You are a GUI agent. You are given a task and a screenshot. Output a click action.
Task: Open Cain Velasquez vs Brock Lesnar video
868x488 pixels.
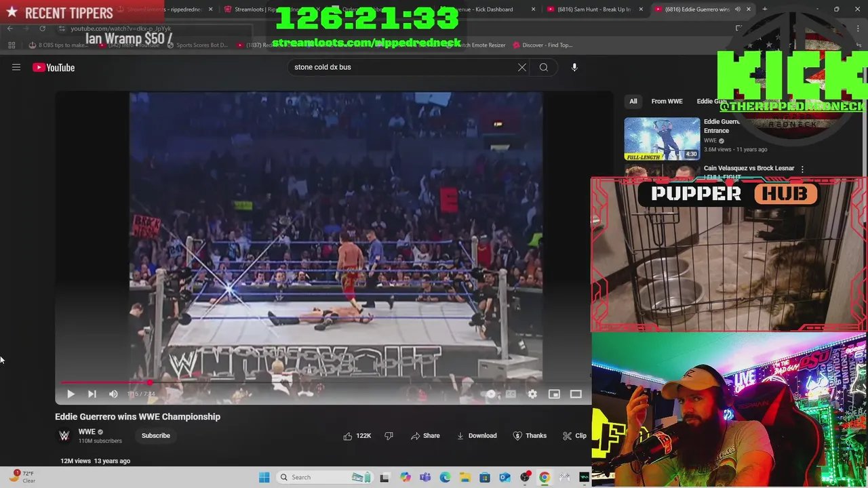(x=749, y=168)
